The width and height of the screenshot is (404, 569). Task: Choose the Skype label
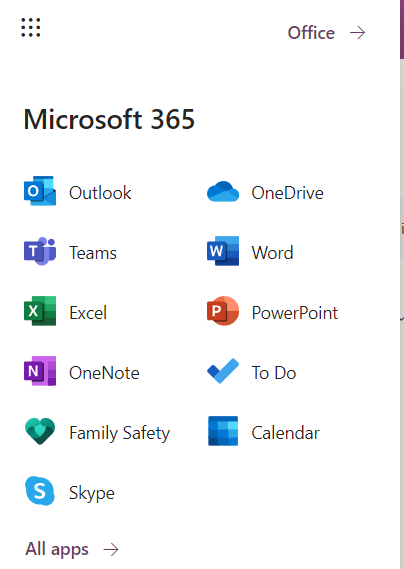tap(92, 493)
